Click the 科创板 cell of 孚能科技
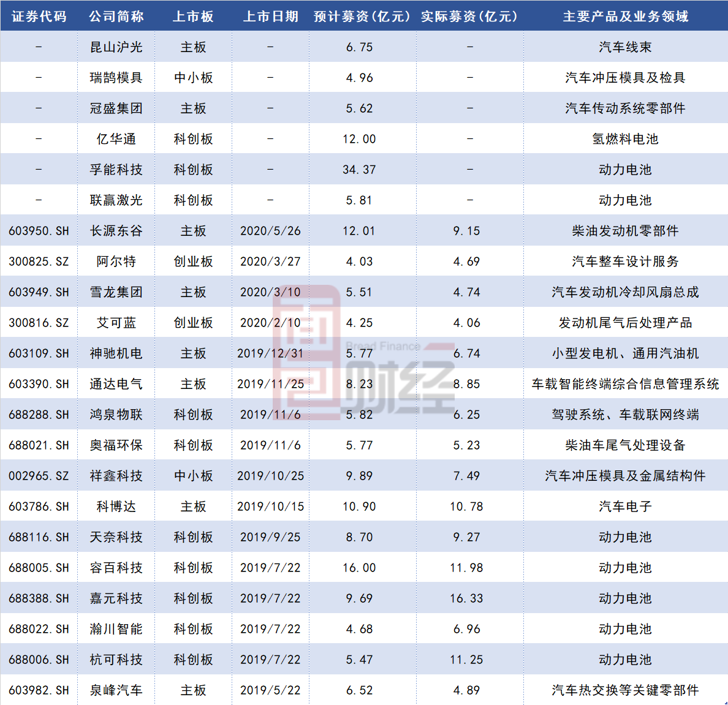Screen dimensions: 728x705 [x=192, y=169]
